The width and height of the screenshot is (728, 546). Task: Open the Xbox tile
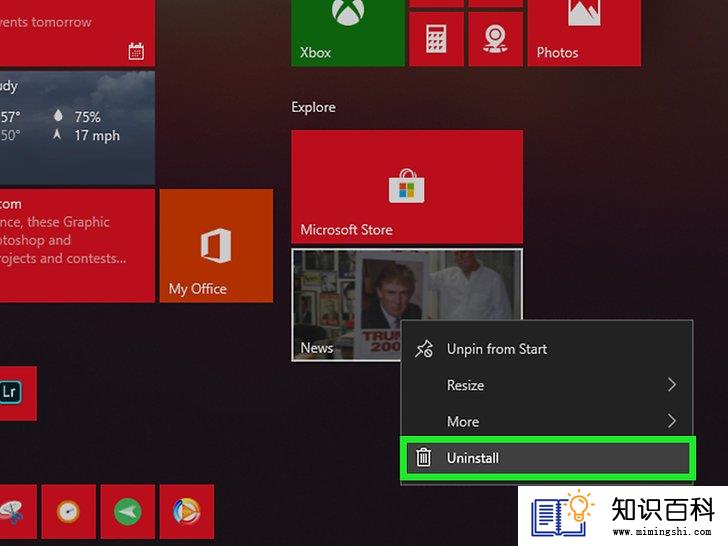coord(348,33)
